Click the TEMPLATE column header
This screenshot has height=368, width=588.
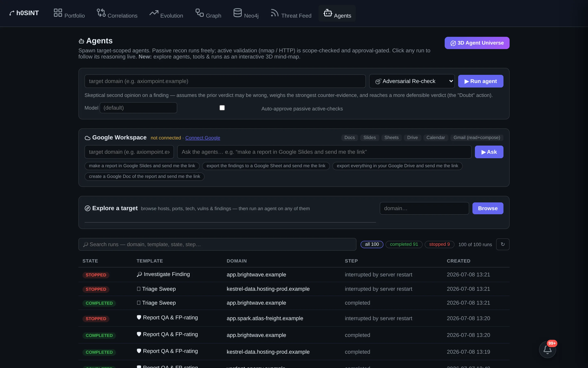[150, 261]
